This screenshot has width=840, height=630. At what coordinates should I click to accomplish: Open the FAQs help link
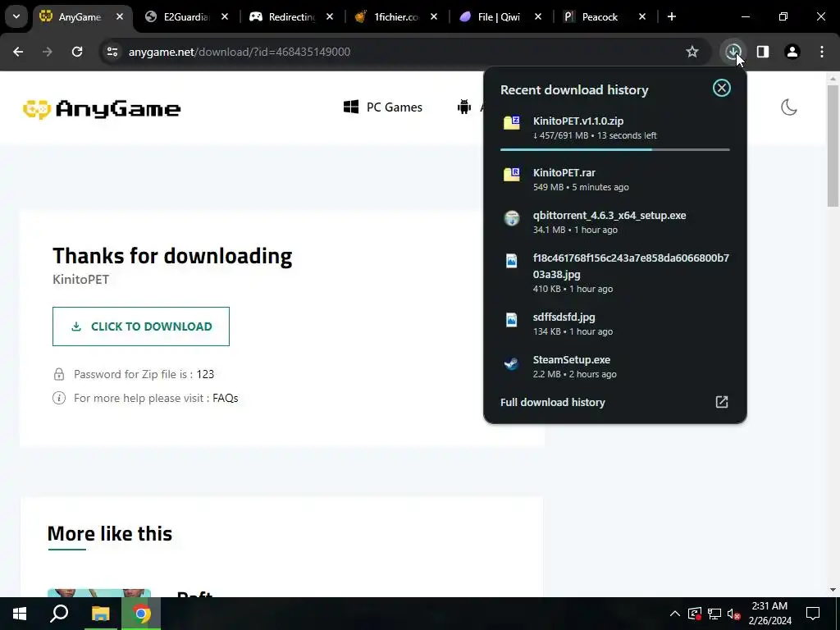[x=225, y=398]
